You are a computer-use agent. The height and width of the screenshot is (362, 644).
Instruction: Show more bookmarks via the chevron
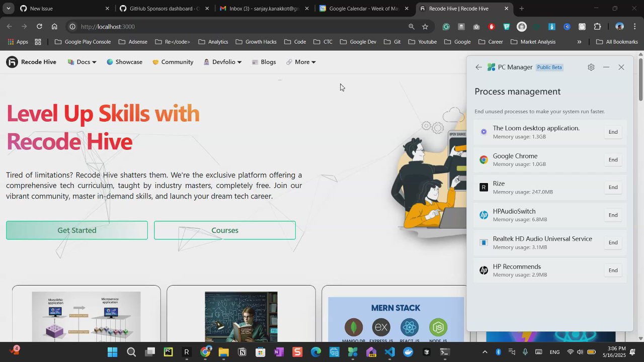coord(579,42)
